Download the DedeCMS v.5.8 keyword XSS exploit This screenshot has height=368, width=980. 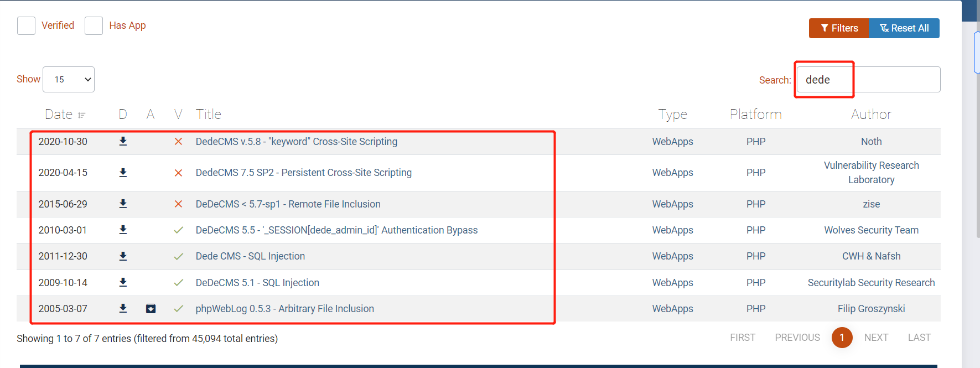[123, 142]
